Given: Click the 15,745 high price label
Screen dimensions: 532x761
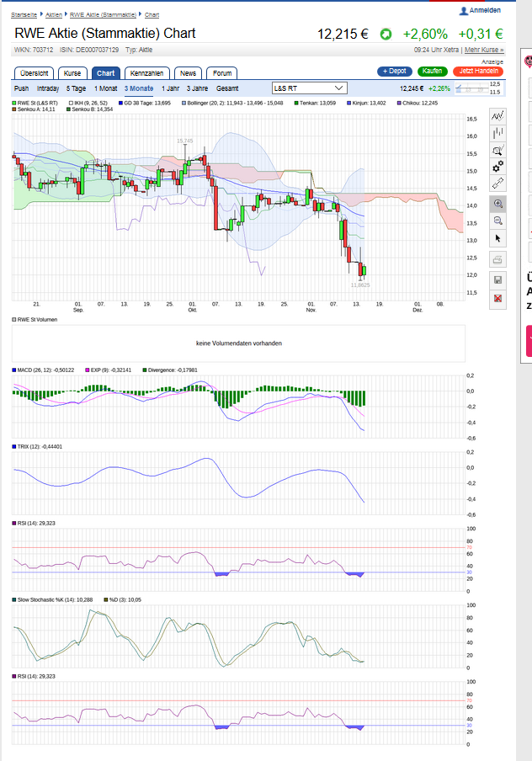Looking at the screenshot, I should point(184,141).
